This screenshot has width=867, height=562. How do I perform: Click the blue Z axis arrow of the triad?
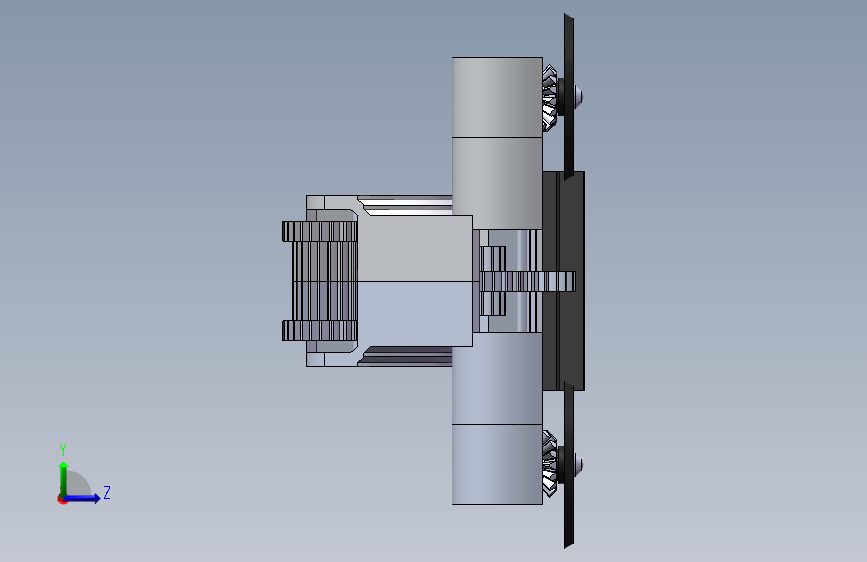[x=82, y=498]
